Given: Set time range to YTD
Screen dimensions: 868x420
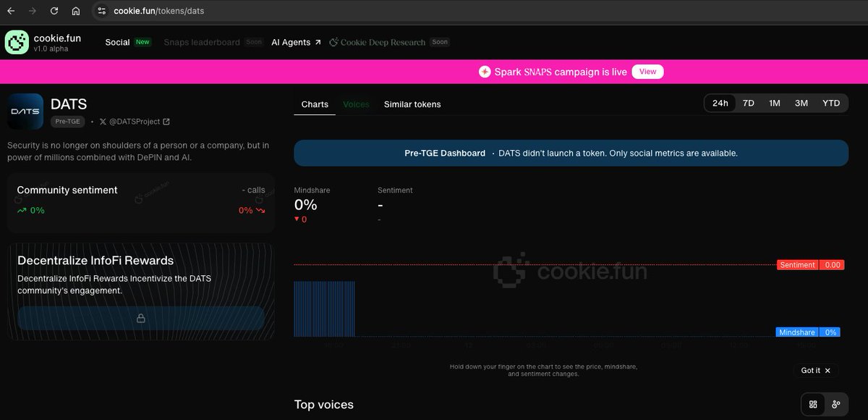Looking at the screenshot, I should pyautogui.click(x=831, y=103).
